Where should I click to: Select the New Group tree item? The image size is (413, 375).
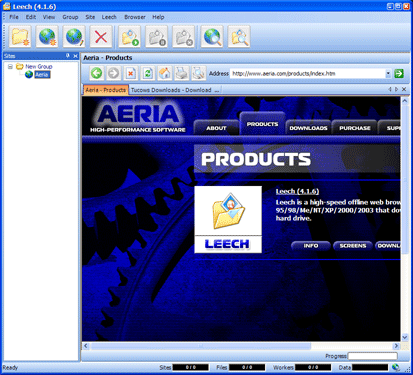point(39,67)
